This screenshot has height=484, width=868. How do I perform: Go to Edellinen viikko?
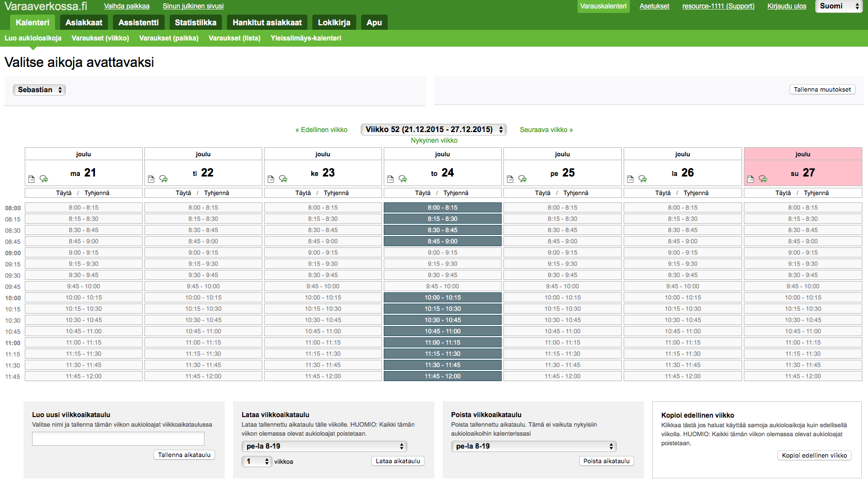321,130
